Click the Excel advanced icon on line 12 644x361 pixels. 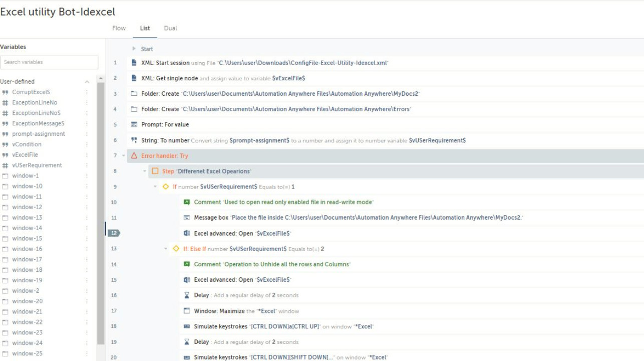[x=187, y=233]
